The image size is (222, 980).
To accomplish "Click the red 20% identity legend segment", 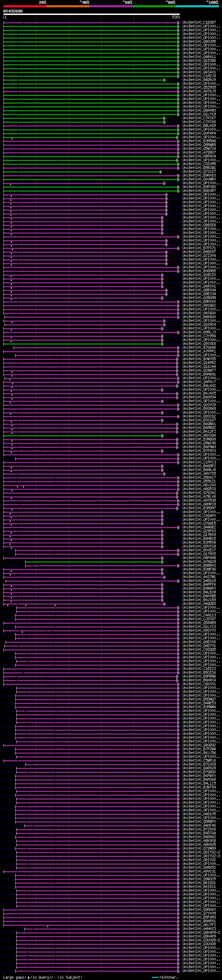I will coord(25,6).
